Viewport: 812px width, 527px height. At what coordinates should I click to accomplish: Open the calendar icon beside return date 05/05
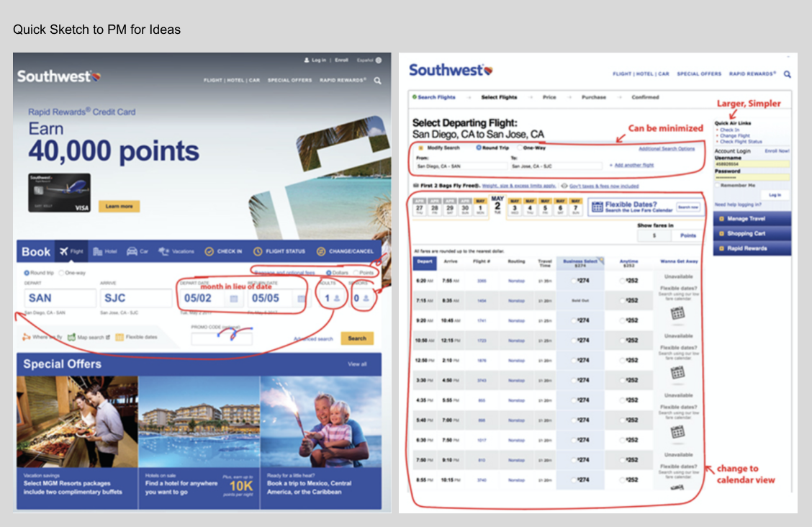(302, 299)
